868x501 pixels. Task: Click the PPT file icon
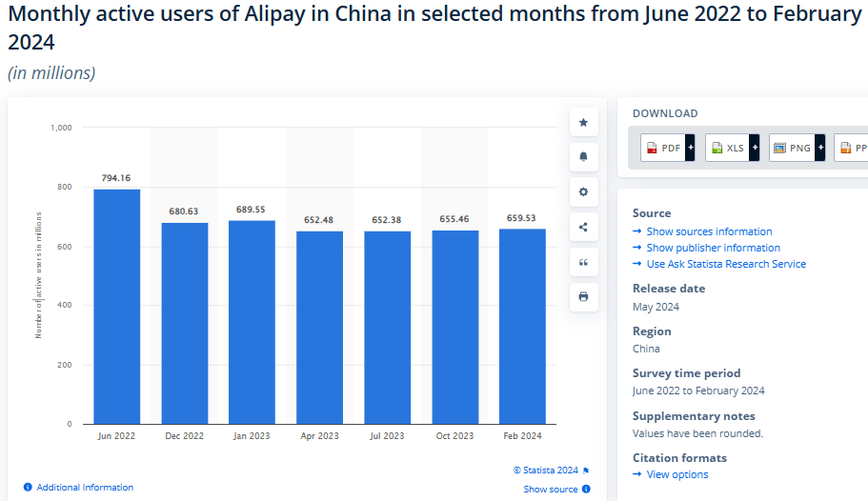pyautogui.click(x=846, y=148)
